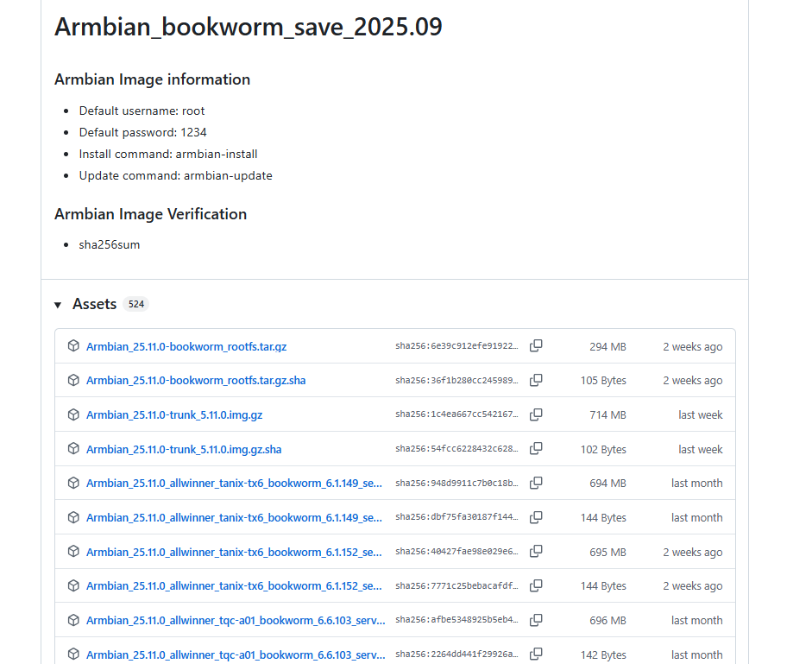The image size is (812, 664).
Task: Copy hash icon beside sha256:2264dd441f29926a
Action: click(x=536, y=654)
